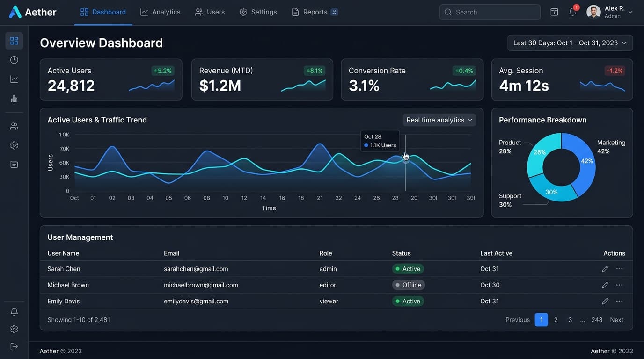Viewport: 644px width, 359px height.
Task: Click the User Name column header
Action: [63, 253]
